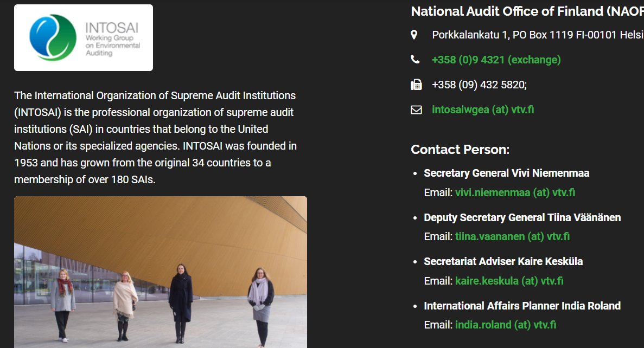Click the Contact Person heading
Image resolution: width=644 pixels, height=348 pixels.
[460, 150]
